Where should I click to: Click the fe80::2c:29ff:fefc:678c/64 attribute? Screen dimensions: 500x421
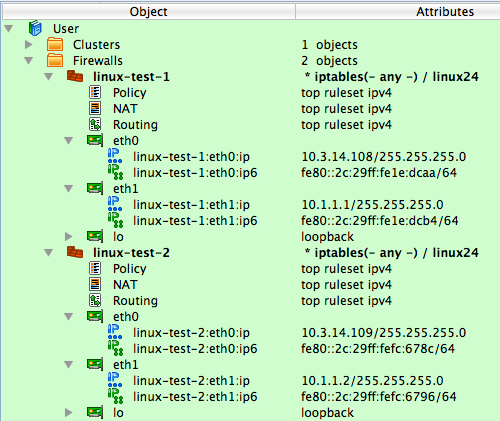click(x=378, y=349)
